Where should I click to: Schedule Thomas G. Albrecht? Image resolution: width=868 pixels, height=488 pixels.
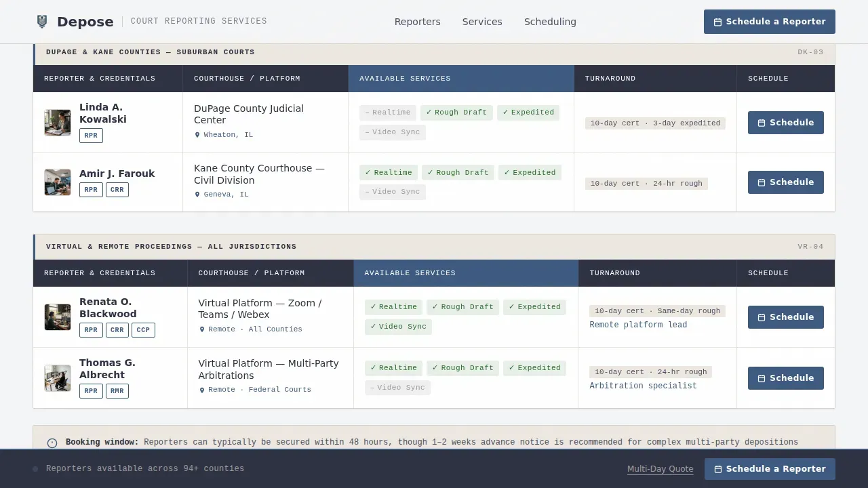786,378
